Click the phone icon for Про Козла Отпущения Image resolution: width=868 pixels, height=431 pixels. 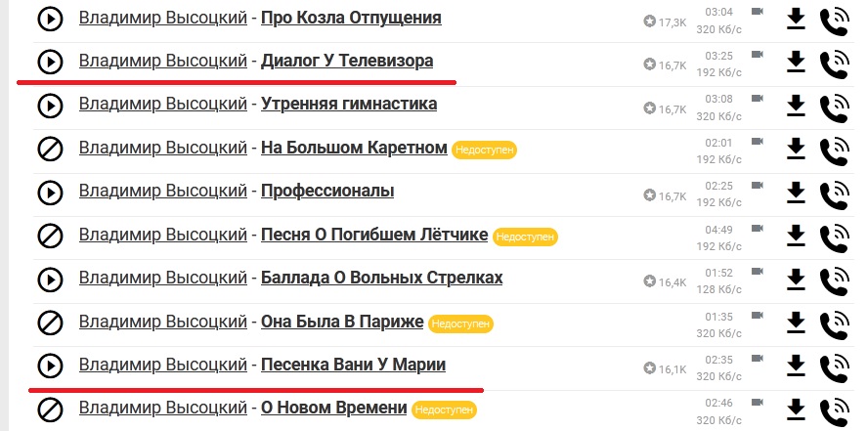coord(834,22)
